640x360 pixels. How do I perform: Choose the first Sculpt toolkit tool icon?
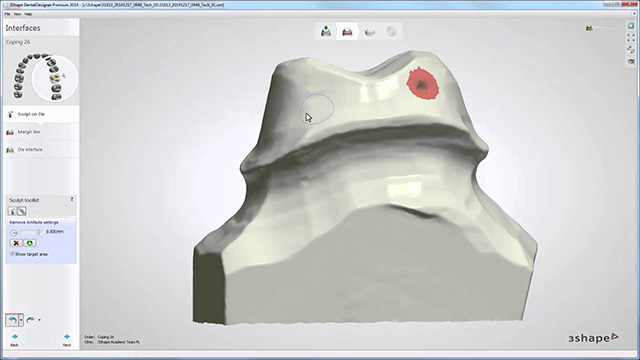tap(12, 211)
